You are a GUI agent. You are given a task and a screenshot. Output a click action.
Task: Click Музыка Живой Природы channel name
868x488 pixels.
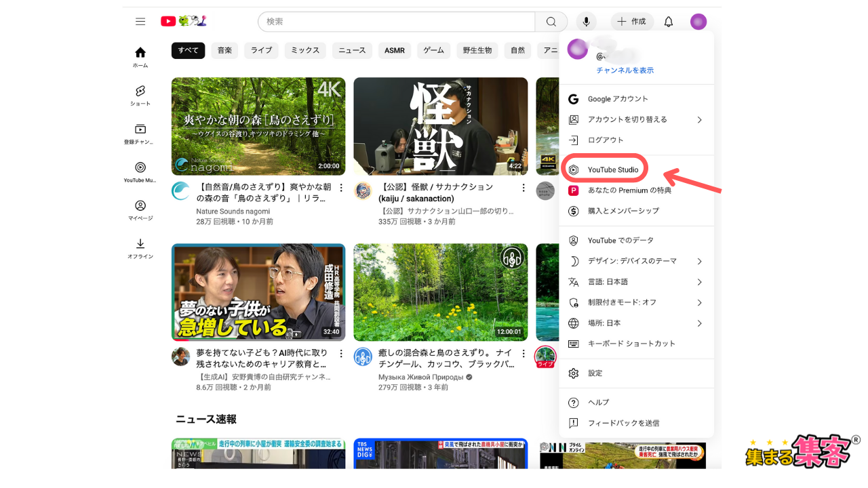(x=421, y=378)
